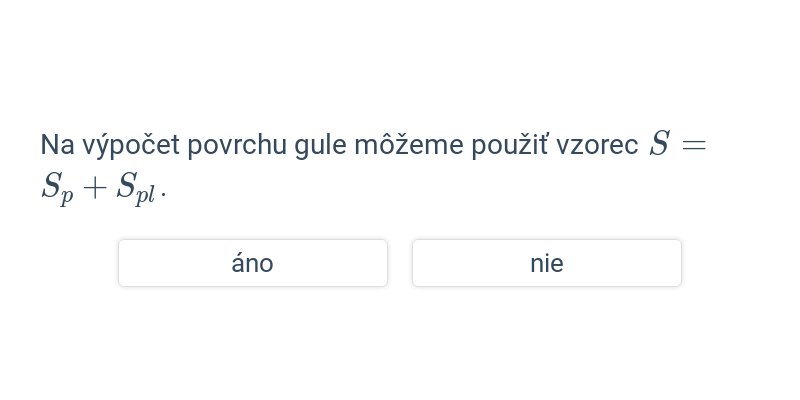Screen dimensions: 800x400
Task: Click the word "môžeme" in the question
Action: pos(409,144)
